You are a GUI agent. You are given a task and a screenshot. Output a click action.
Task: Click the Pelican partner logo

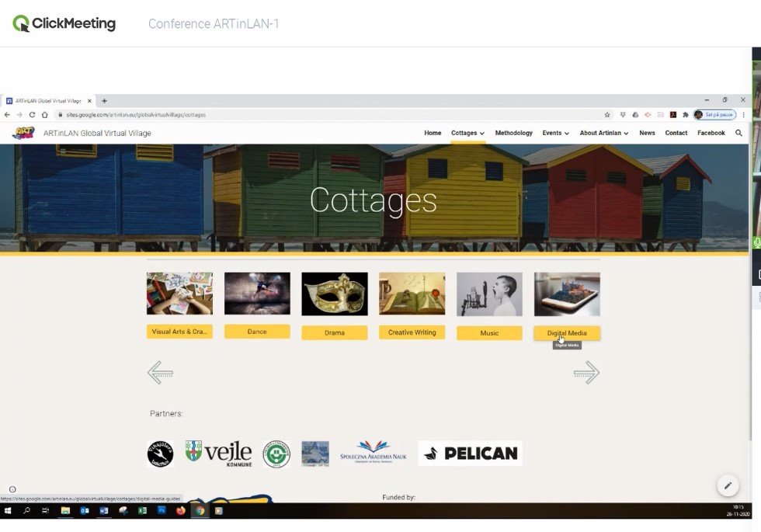(471, 454)
